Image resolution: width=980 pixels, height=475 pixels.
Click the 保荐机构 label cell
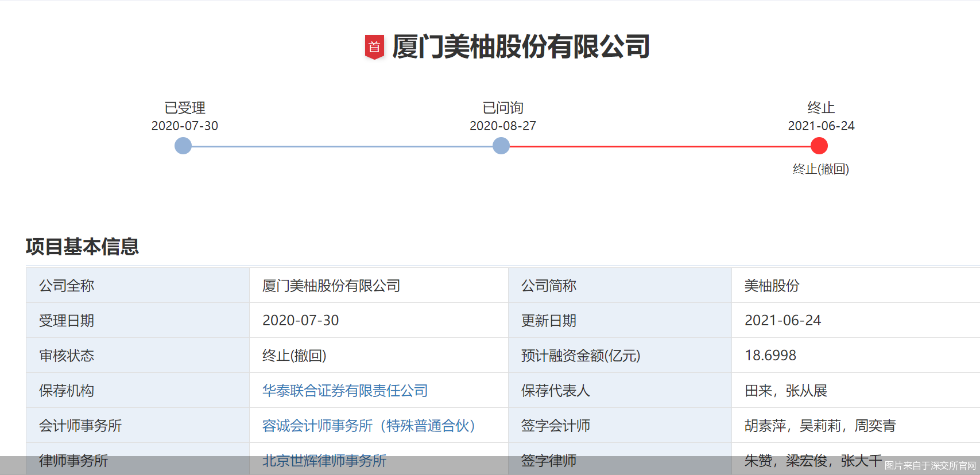(x=138, y=390)
